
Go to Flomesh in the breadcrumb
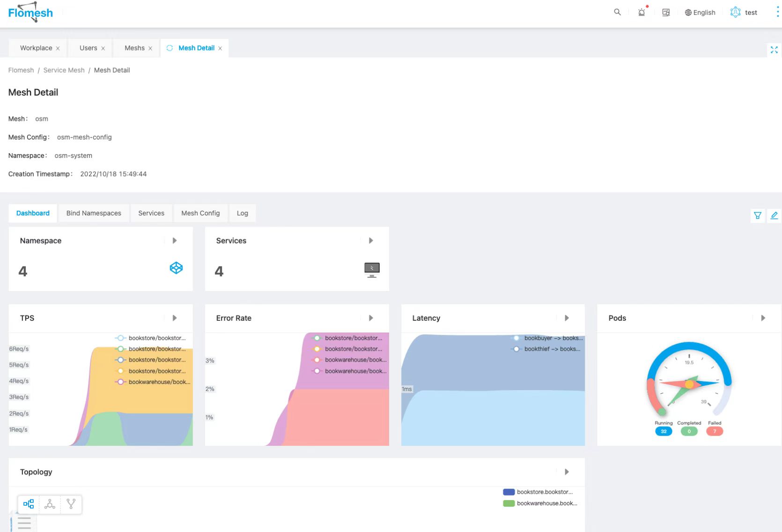tap(21, 70)
